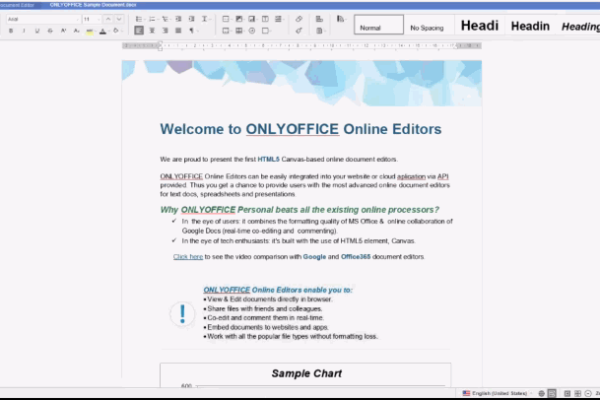Apply numbered list
Image resolution: width=600 pixels, height=400 pixels.
tap(152, 19)
